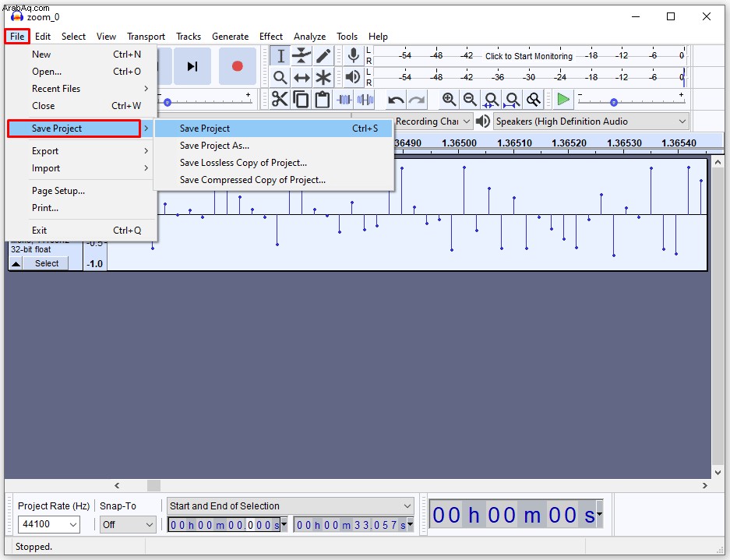Click the horizontal scrollbar thumb
730x560 pixels.
click(x=153, y=485)
